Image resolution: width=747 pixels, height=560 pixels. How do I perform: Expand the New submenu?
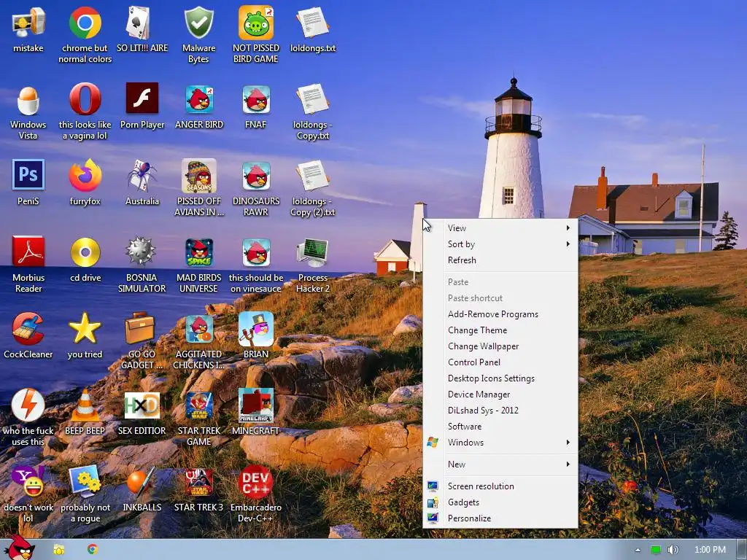tap(500, 464)
